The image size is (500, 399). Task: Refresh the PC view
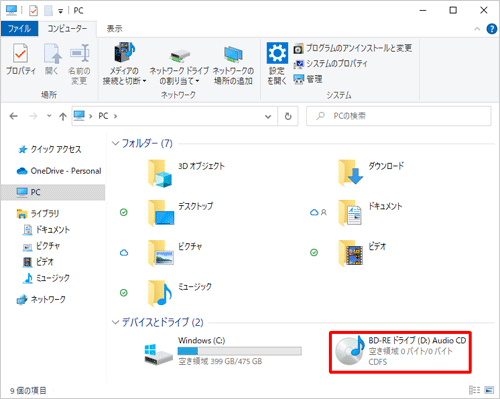[288, 116]
